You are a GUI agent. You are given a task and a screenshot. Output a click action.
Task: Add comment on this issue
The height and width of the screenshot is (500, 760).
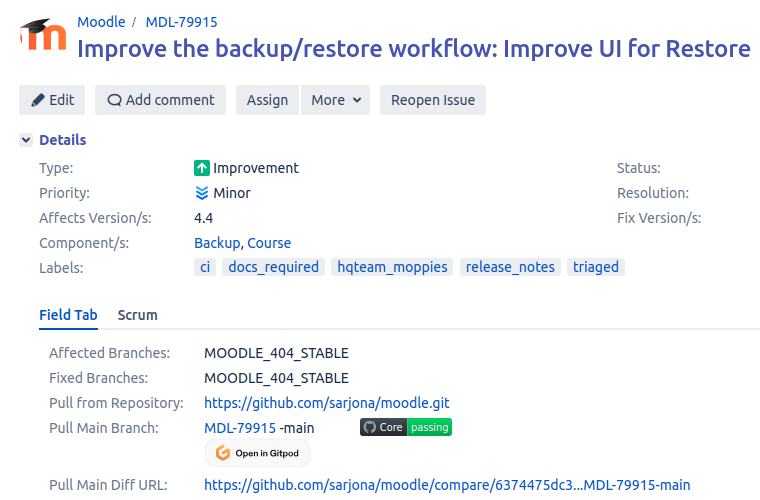click(x=160, y=100)
